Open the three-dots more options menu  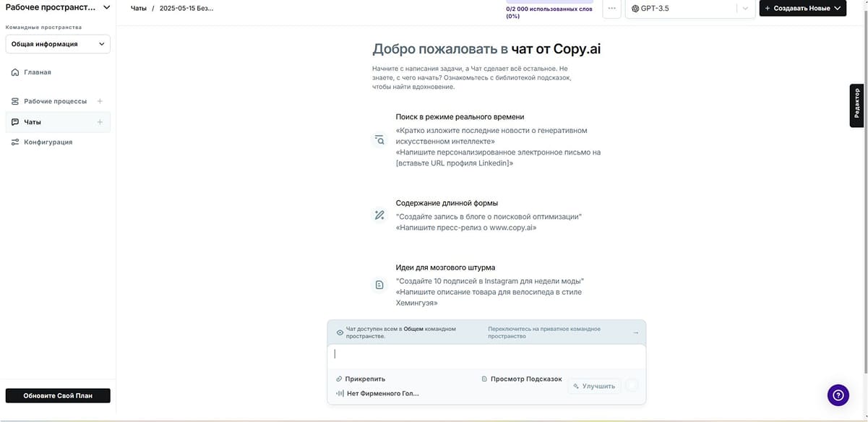[x=612, y=9]
